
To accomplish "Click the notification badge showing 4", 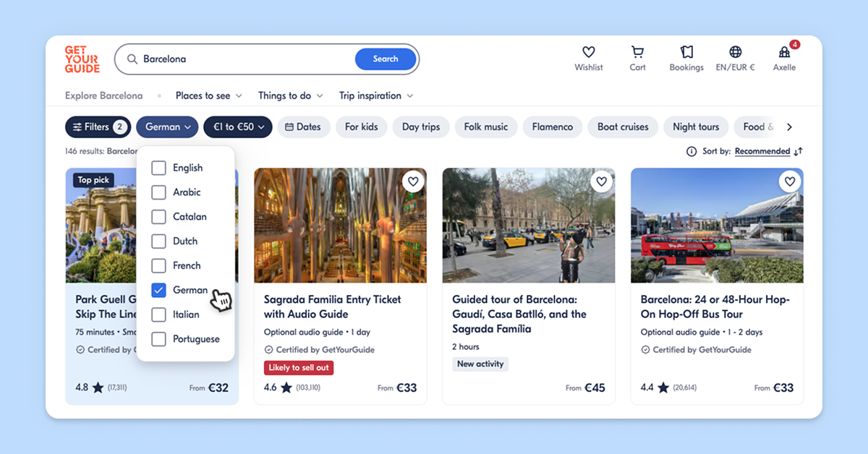I will click(x=795, y=44).
